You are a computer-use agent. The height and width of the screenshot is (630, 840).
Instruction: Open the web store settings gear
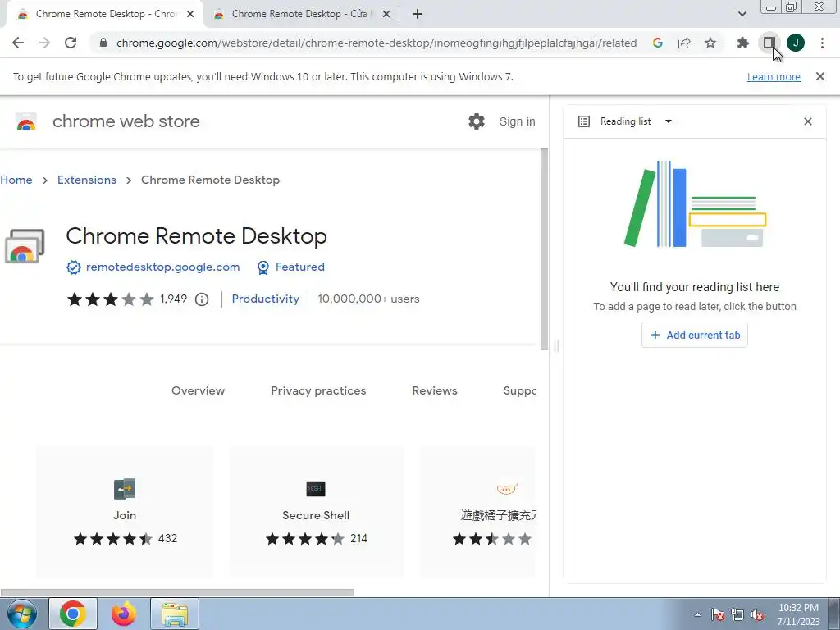477,121
